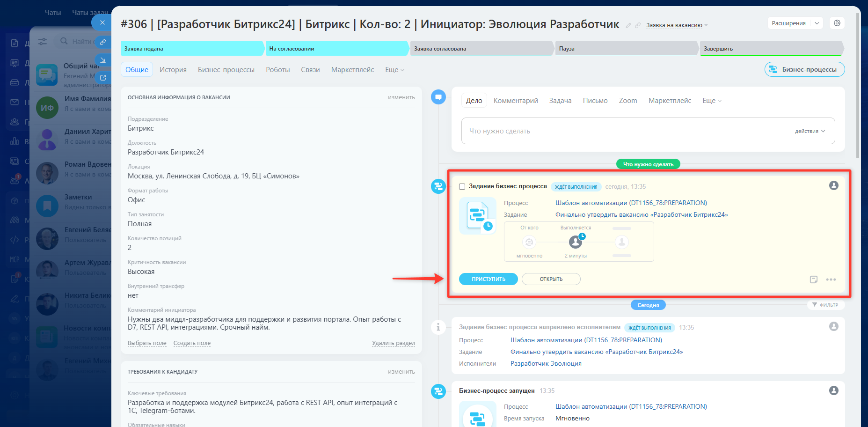
Task: Expand the Расширения dropdown arrow
Action: click(817, 23)
